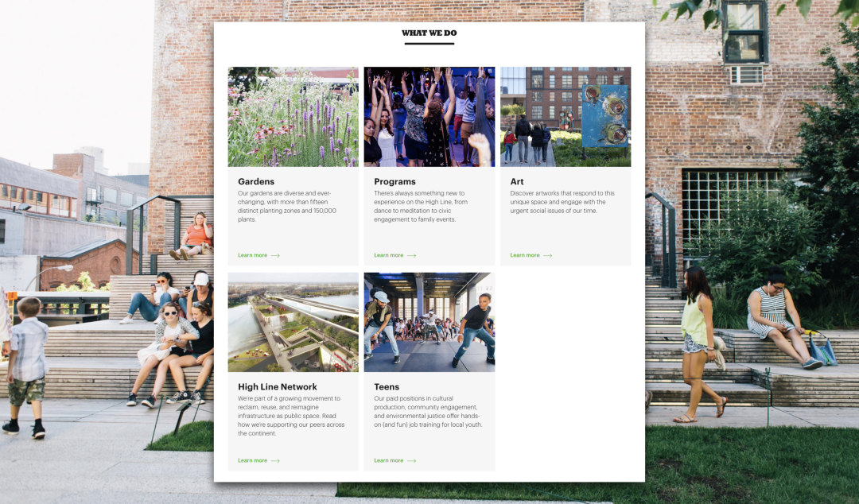Click arrow icon in High Line Network card
Image resolution: width=859 pixels, height=504 pixels.
(x=275, y=461)
